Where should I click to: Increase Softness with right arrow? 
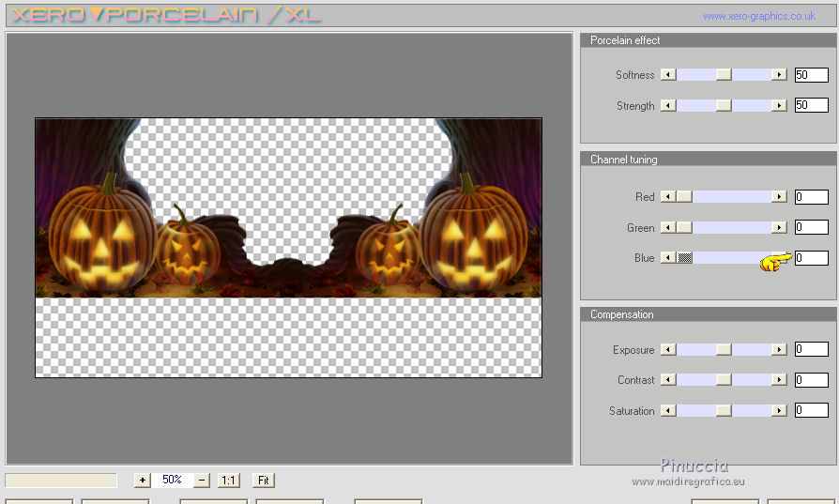pos(779,74)
